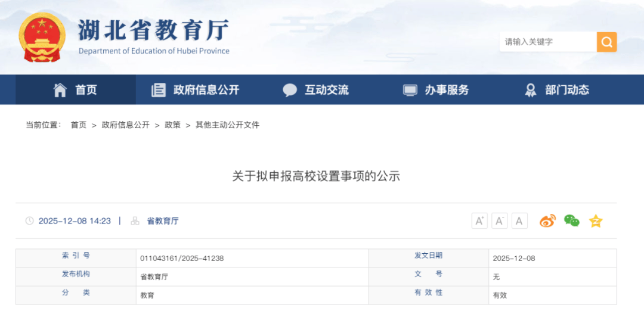644x311 pixels.
Task: Share article via WeChat icon
Action: [x=571, y=221]
